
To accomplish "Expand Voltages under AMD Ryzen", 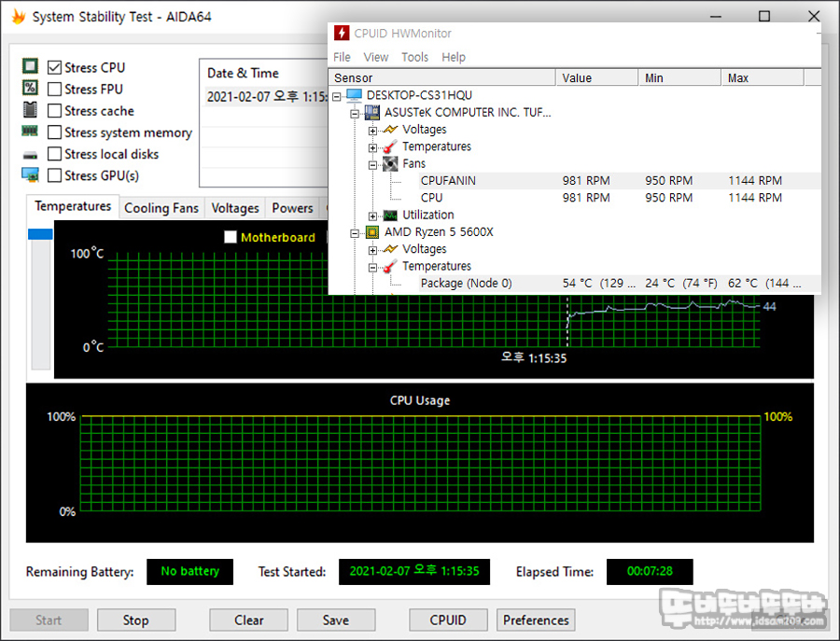I will [372, 251].
